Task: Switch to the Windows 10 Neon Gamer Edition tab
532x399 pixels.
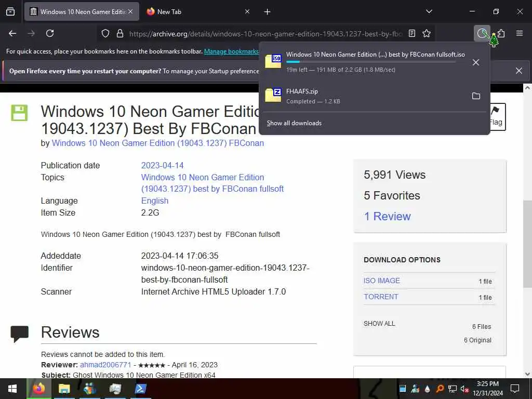Action: click(82, 12)
